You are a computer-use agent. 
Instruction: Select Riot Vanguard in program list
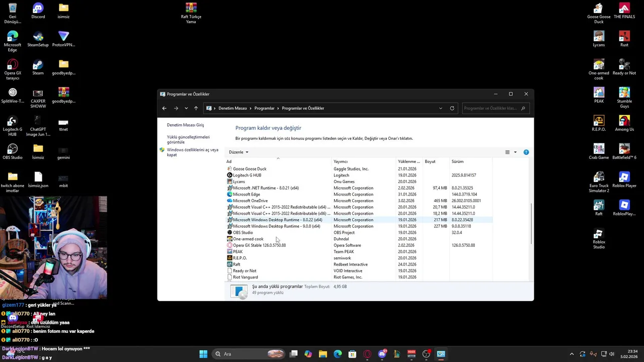click(x=359, y=277)
